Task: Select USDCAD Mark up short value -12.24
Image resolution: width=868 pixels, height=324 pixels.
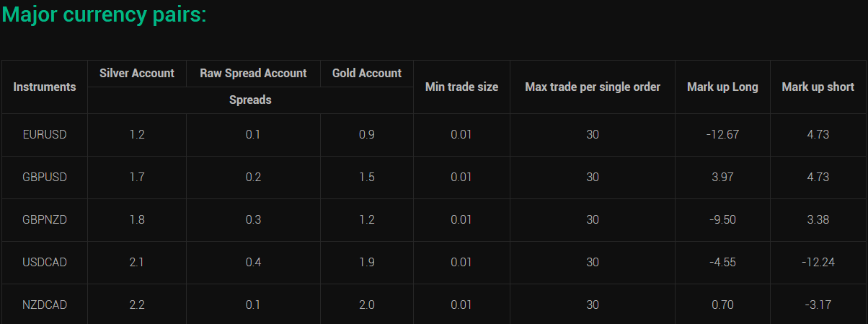Action: [x=818, y=262]
